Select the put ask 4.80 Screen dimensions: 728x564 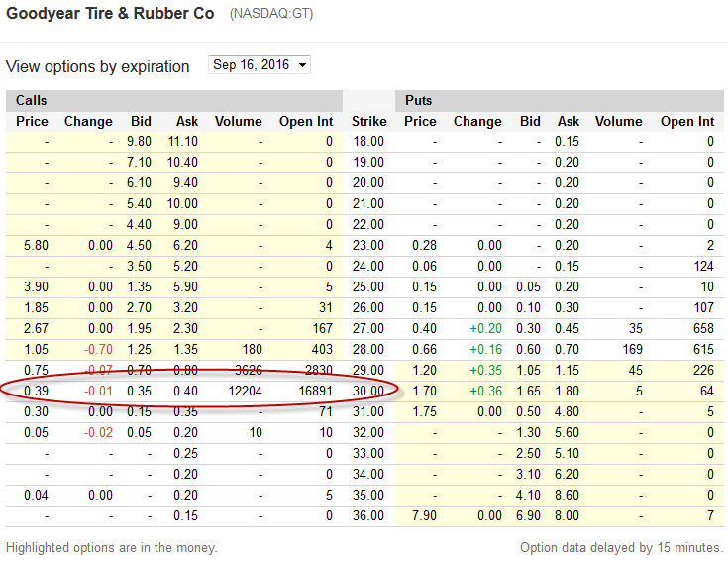(567, 411)
